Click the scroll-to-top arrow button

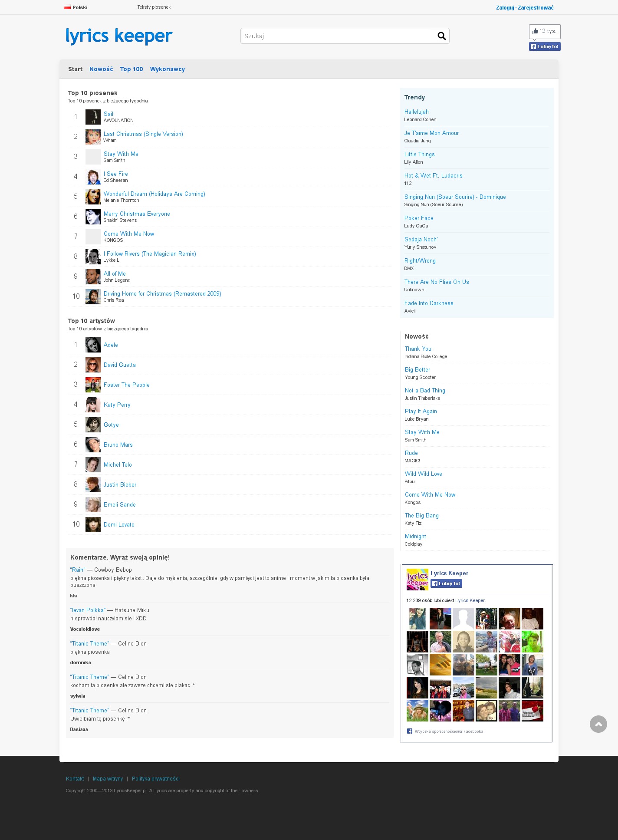(x=598, y=724)
